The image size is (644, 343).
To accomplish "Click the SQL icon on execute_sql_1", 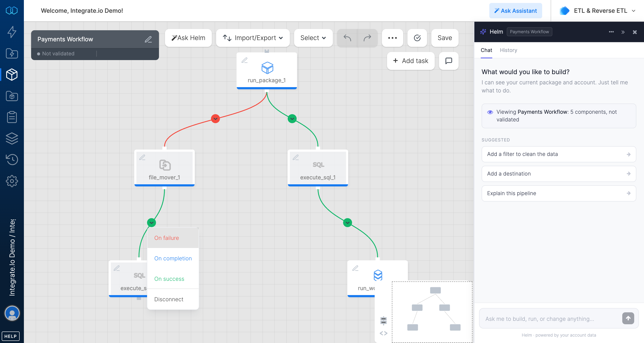I will 319,165.
